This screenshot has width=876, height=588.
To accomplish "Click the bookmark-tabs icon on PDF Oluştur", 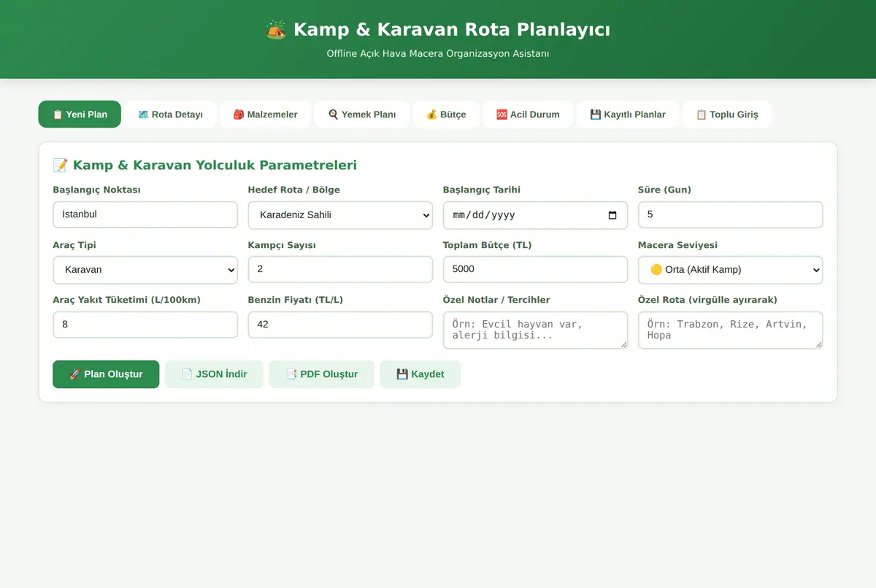I will [x=291, y=374].
